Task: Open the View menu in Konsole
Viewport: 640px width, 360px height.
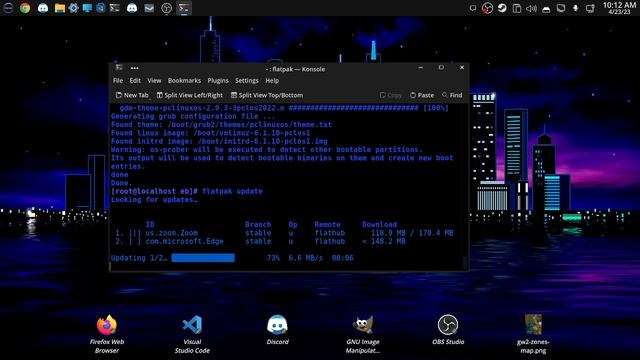Action: 154,81
